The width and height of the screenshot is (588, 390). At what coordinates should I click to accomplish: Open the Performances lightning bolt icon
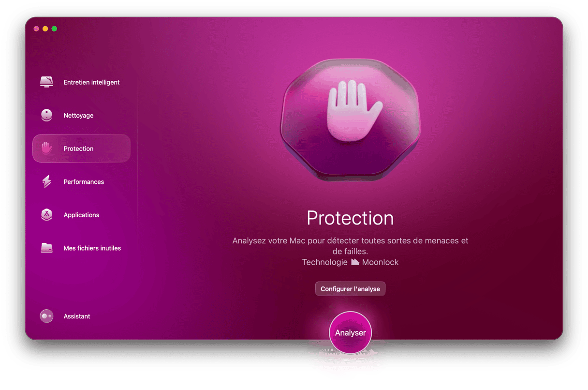coord(46,181)
